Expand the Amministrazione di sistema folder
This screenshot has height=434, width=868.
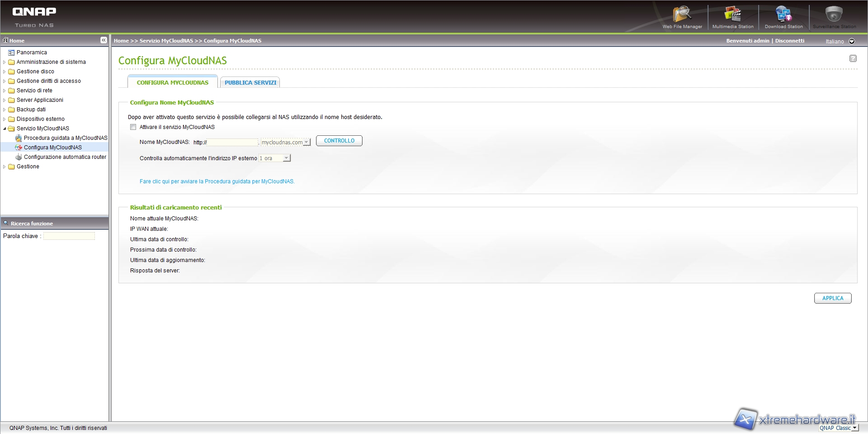pyautogui.click(x=5, y=62)
